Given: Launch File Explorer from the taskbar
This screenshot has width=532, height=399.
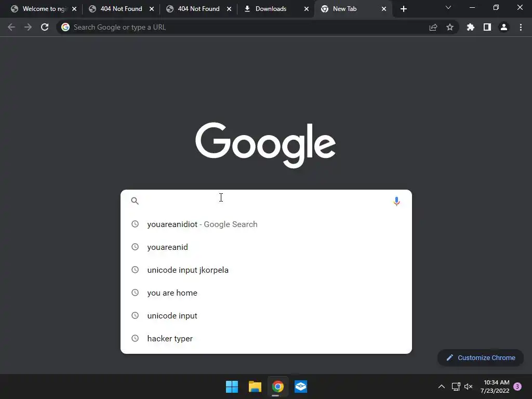Looking at the screenshot, I should [x=255, y=387].
